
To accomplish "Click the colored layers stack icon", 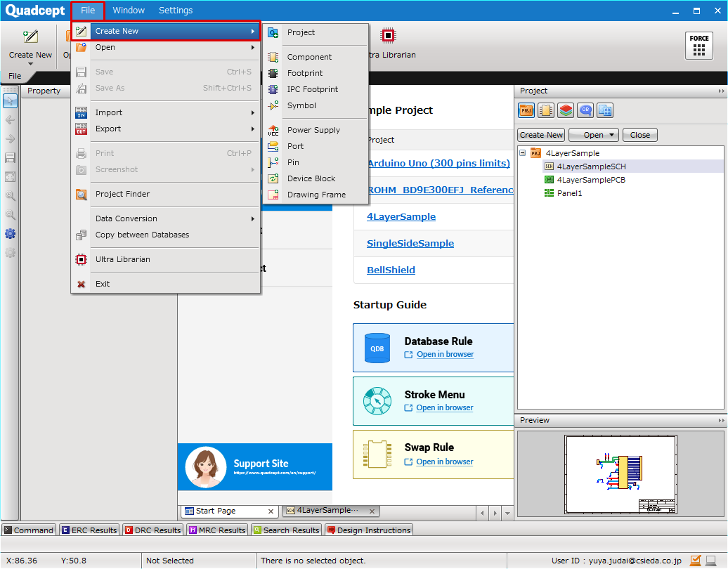I will coord(565,110).
